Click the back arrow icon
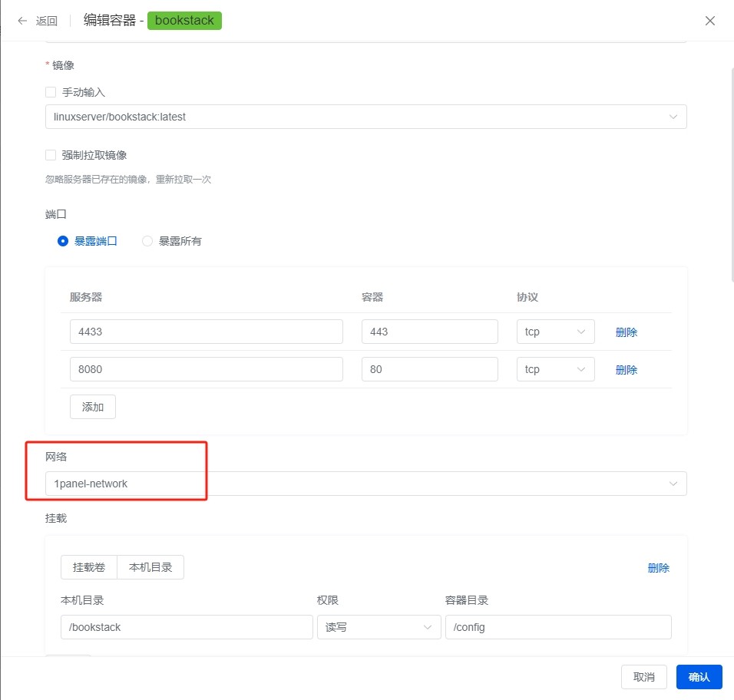The height and width of the screenshot is (700, 734). (x=22, y=21)
